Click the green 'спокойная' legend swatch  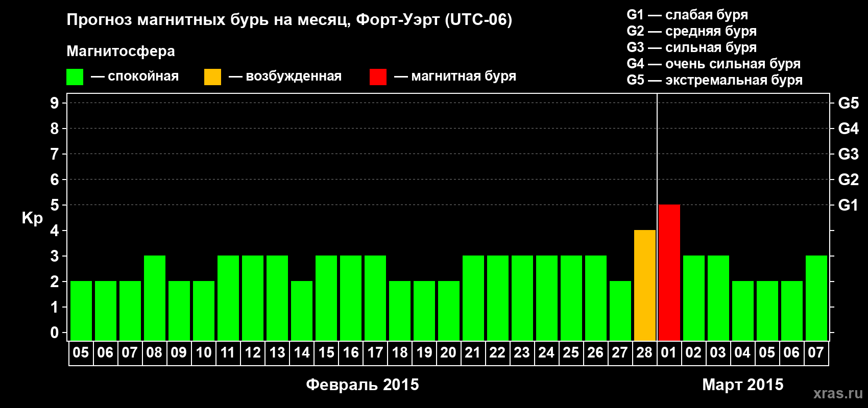[x=75, y=77]
